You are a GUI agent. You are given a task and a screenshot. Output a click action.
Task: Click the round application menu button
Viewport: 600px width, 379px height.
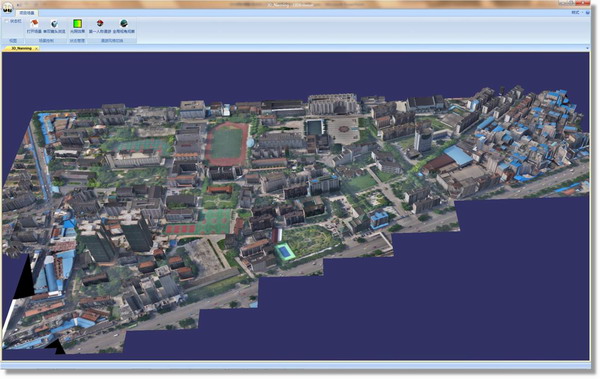(x=7, y=7)
